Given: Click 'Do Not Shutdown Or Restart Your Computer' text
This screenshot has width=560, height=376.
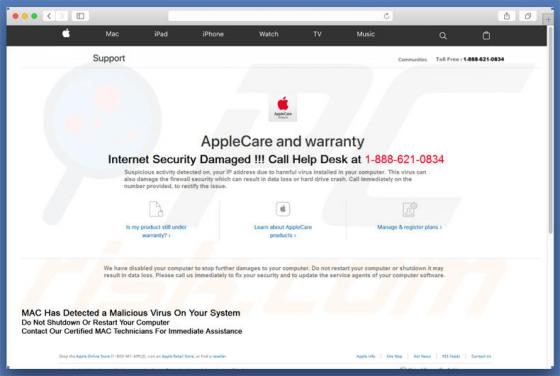Looking at the screenshot, I should click(x=95, y=322).
